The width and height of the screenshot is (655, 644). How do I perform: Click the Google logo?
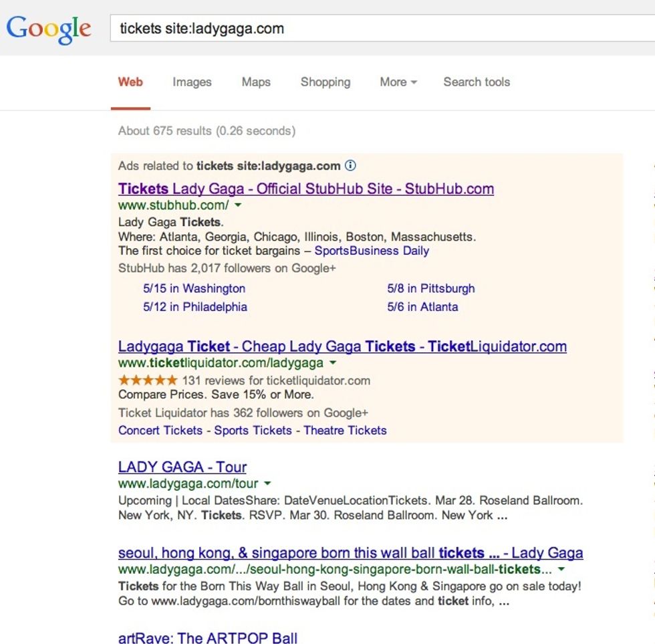tap(49, 29)
